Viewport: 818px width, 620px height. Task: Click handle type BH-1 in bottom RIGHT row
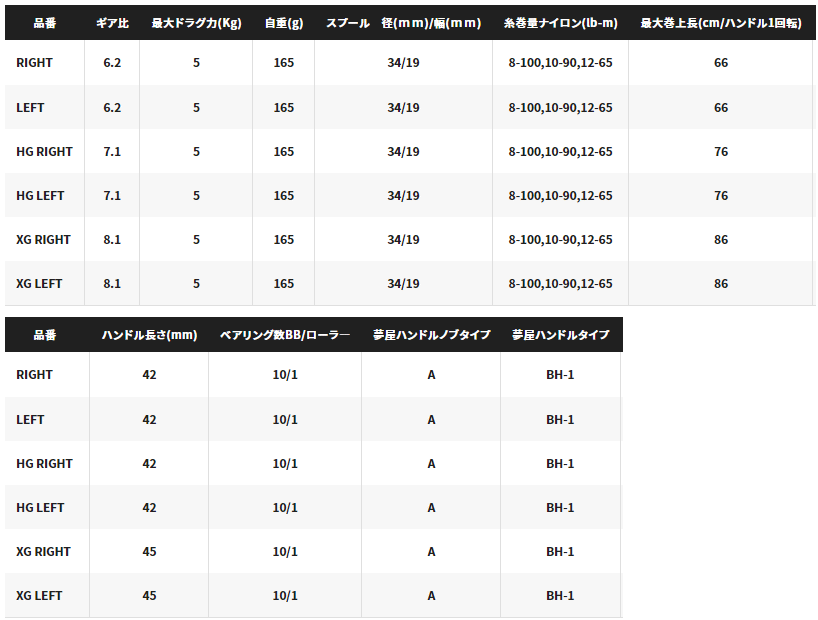560,375
